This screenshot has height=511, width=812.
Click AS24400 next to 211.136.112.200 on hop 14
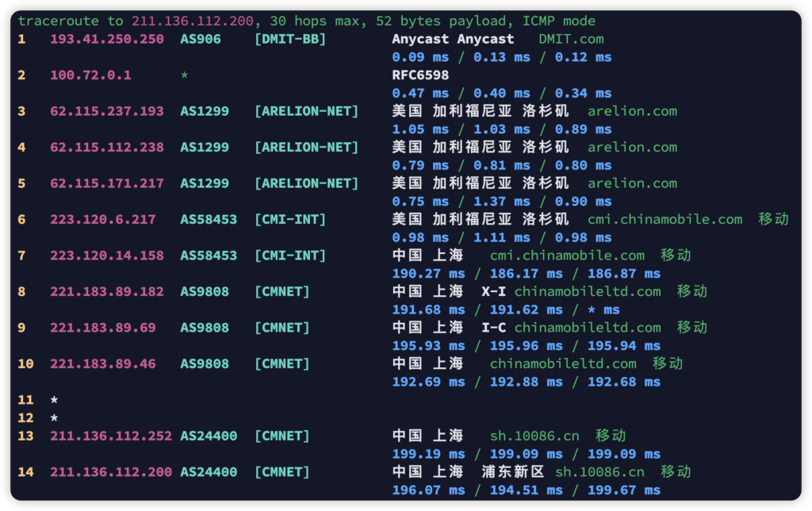click(209, 472)
